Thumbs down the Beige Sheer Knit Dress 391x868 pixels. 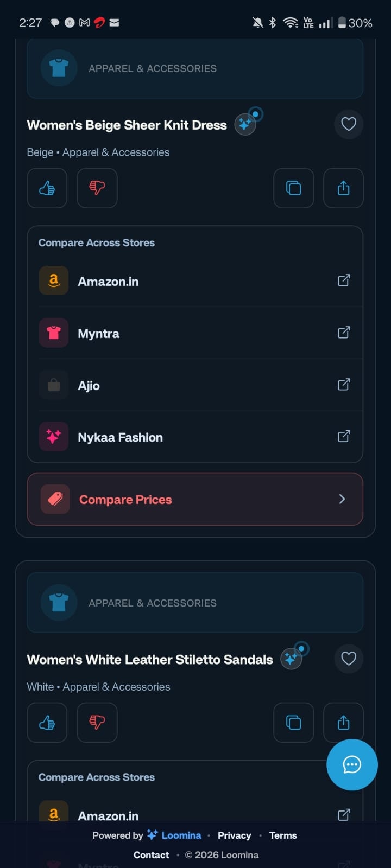[97, 188]
